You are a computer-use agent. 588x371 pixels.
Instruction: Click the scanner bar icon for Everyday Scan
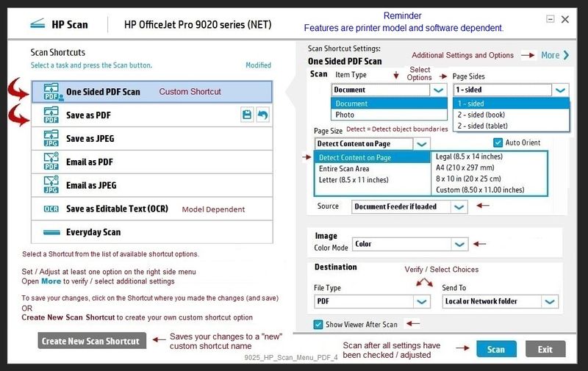pyautogui.click(x=51, y=232)
